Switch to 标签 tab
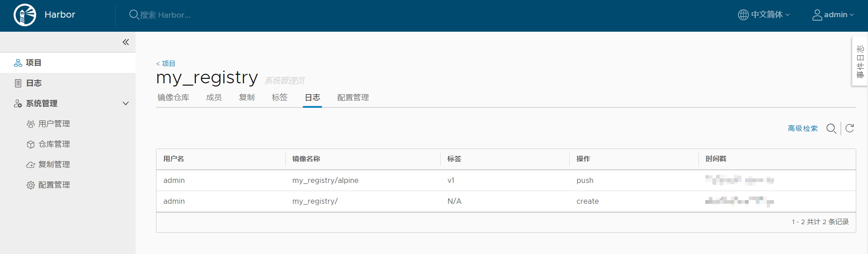 [x=279, y=97]
